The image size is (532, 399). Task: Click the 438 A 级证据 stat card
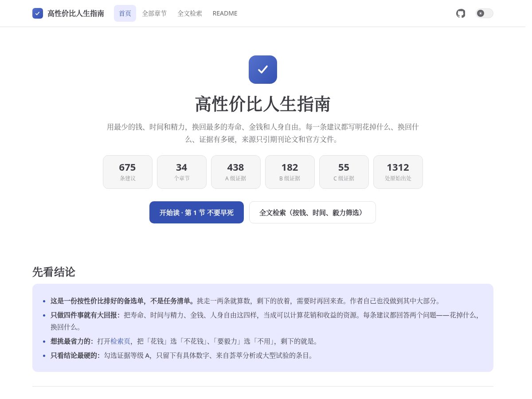point(236,172)
